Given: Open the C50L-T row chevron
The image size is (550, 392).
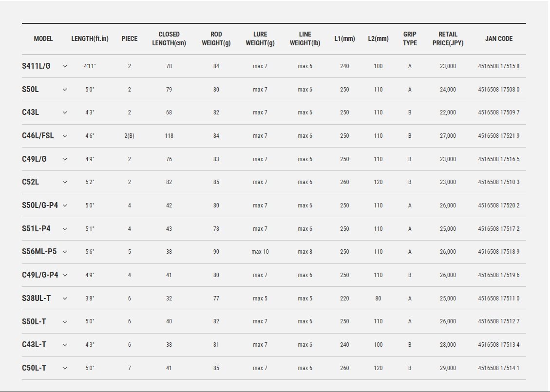Looking at the screenshot, I should click(x=65, y=368).
